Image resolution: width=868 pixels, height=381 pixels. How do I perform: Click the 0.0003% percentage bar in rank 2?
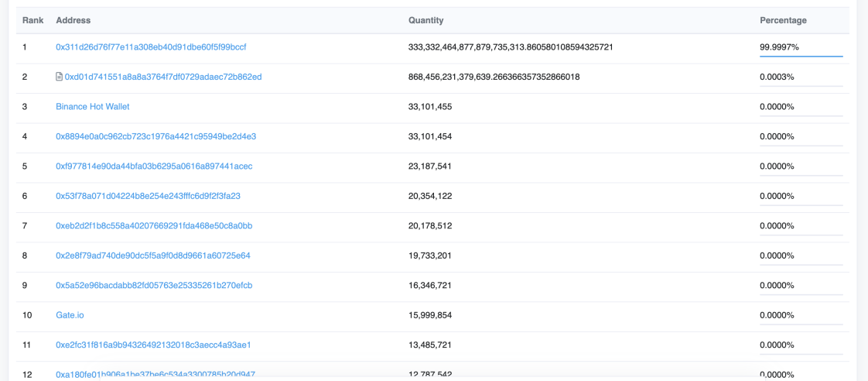coord(801,86)
